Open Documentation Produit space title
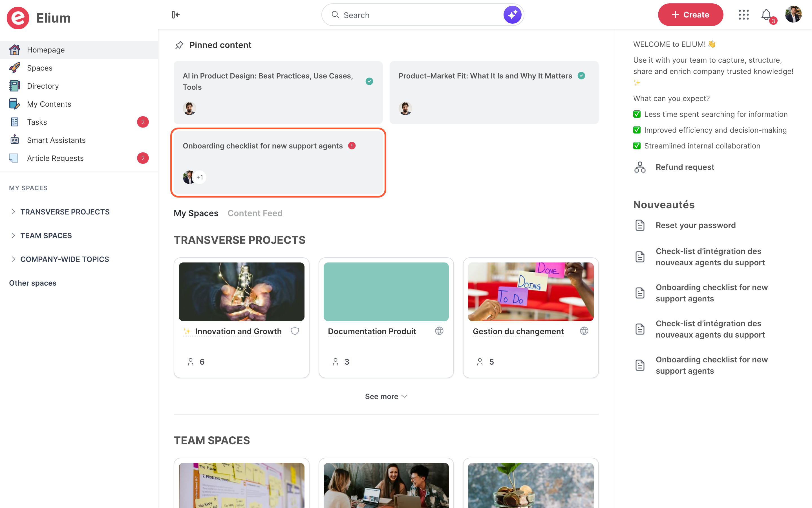The width and height of the screenshot is (812, 508). click(372, 331)
